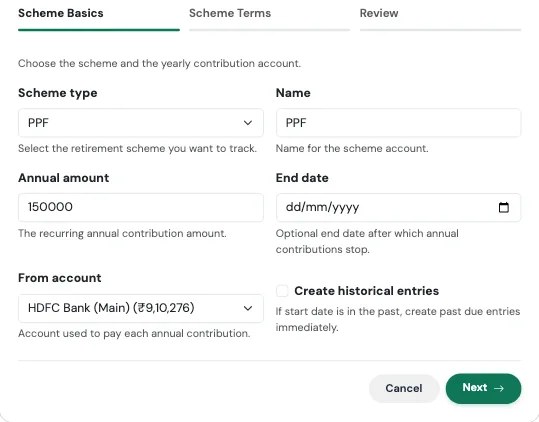The height and width of the screenshot is (422, 539).
Task: Expand the From account HDFC Bank dropdown
Action: click(141, 308)
